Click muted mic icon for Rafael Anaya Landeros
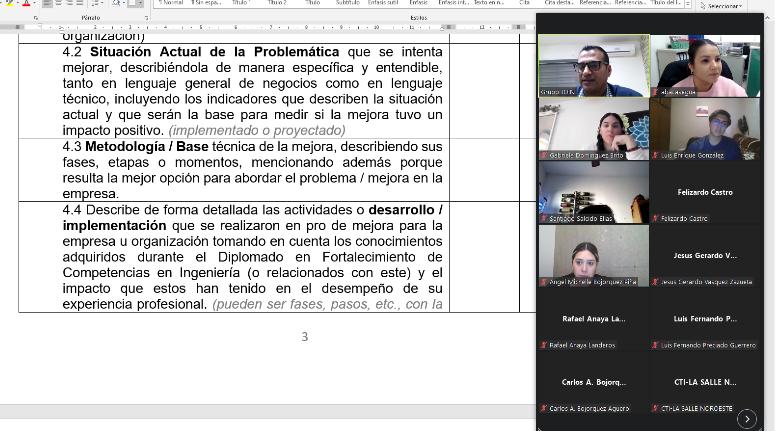This screenshot has height=431, width=777. pyautogui.click(x=544, y=345)
